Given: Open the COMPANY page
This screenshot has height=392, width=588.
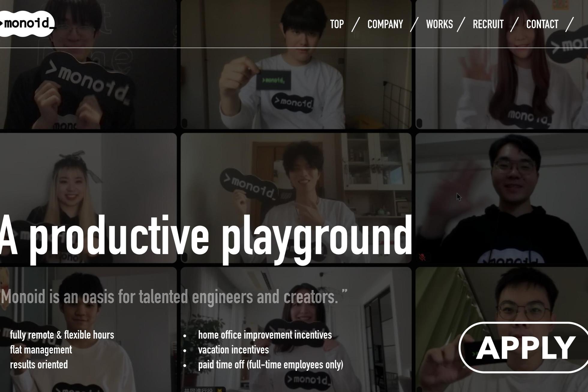Looking at the screenshot, I should click(x=385, y=24).
